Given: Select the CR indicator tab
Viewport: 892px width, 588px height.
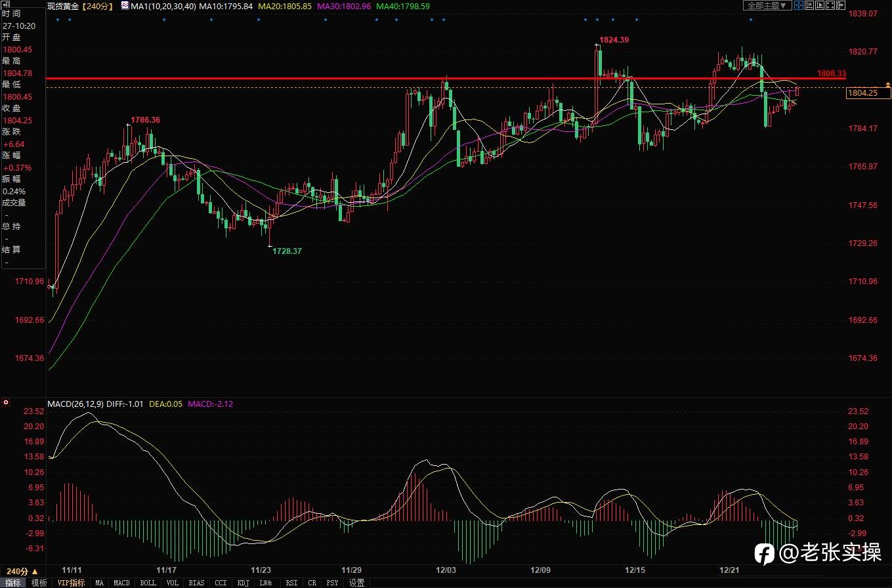Looking at the screenshot, I should click(x=312, y=583).
